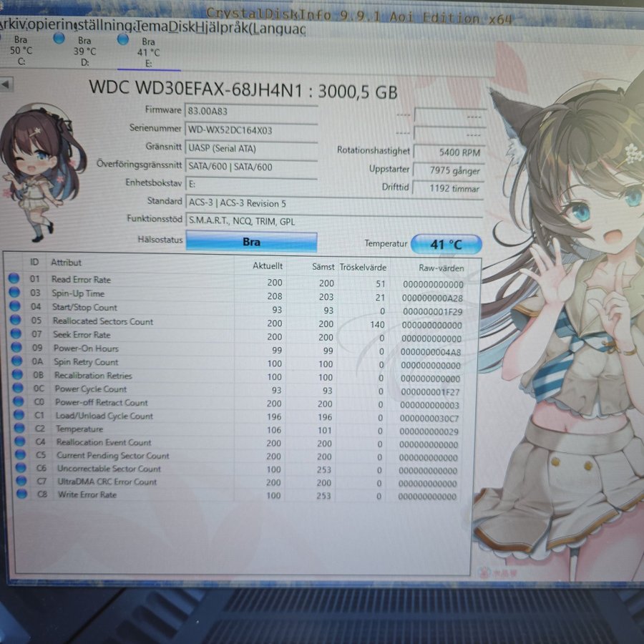Click the Attribut column header

tap(66, 263)
